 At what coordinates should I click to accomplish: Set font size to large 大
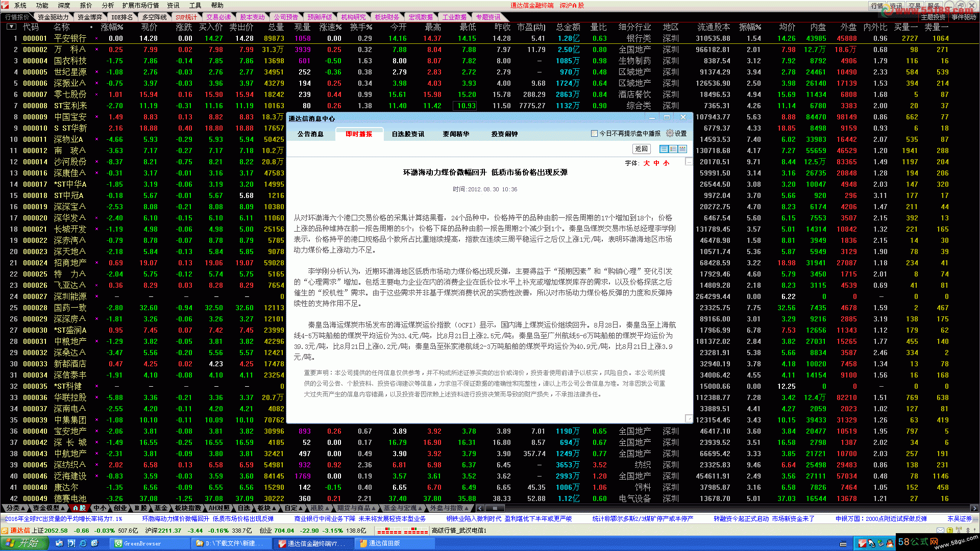647,163
